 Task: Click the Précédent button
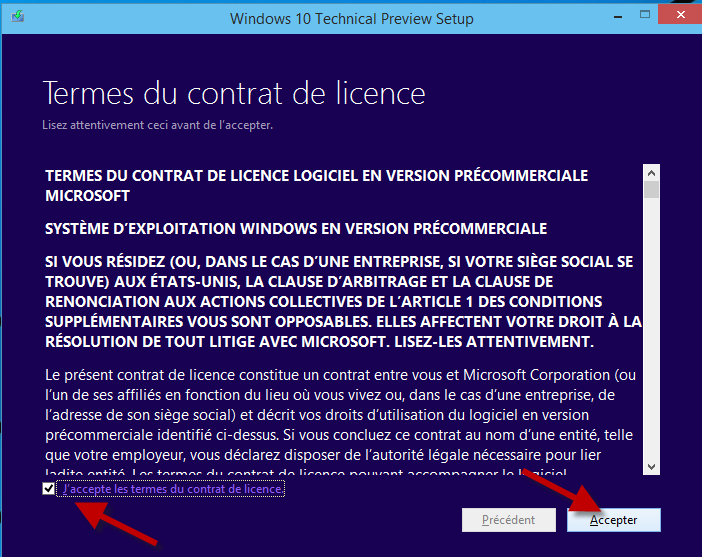[509, 520]
